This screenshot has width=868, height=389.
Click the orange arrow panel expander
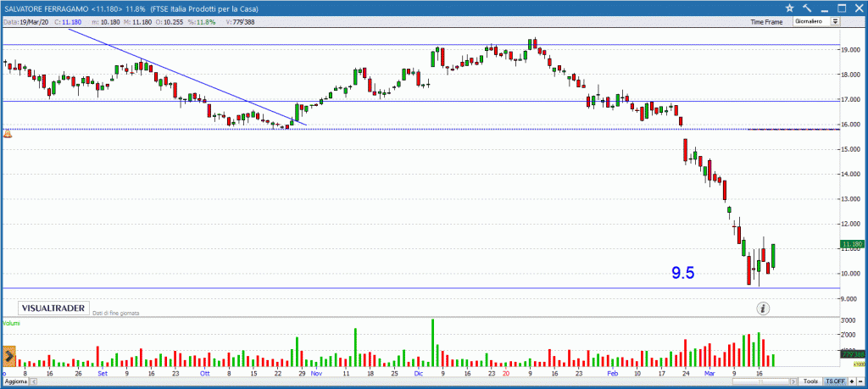(8, 357)
